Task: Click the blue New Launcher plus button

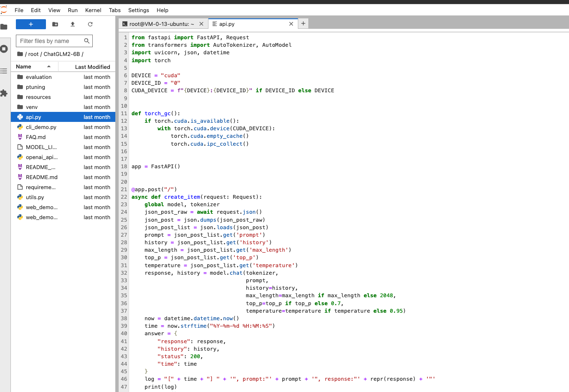Action: click(31, 24)
